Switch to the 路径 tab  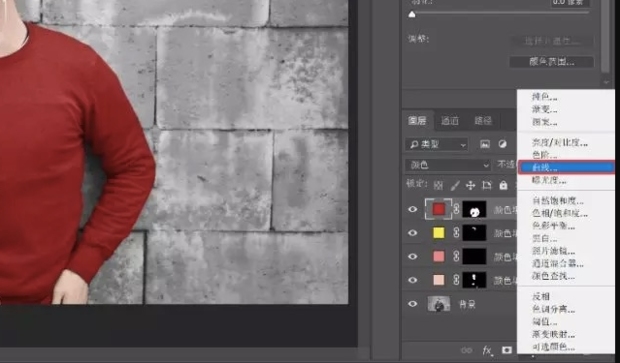tap(483, 121)
